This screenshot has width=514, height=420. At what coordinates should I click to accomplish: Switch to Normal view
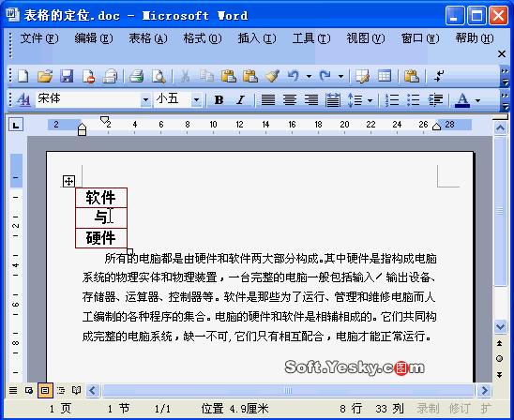coord(13,390)
